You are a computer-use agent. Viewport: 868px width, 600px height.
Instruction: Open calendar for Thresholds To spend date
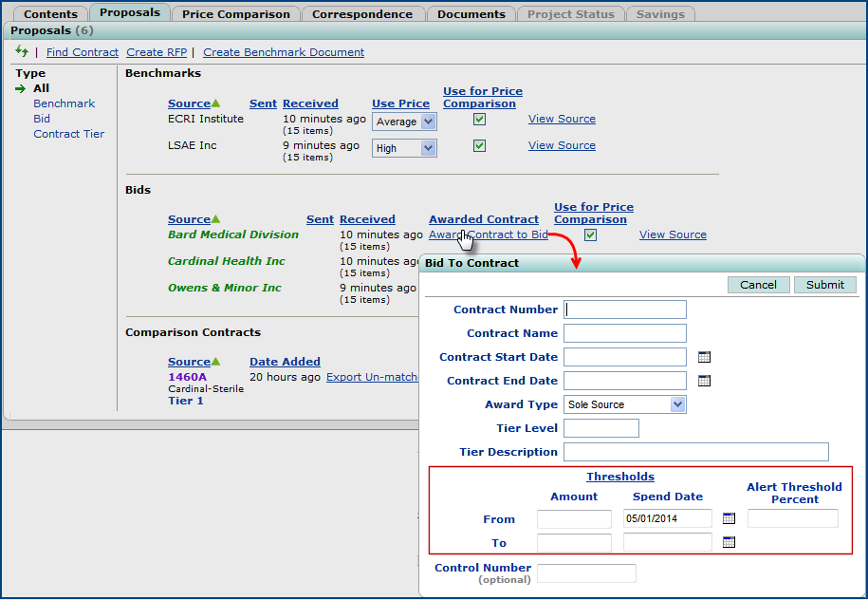click(x=729, y=542)
